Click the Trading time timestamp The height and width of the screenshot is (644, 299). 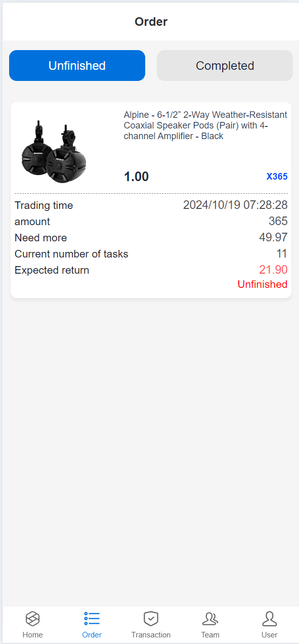click(235, 205)
